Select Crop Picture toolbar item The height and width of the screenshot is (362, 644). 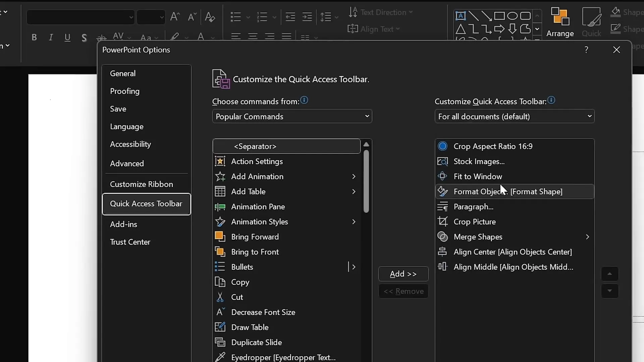[515, 222]
